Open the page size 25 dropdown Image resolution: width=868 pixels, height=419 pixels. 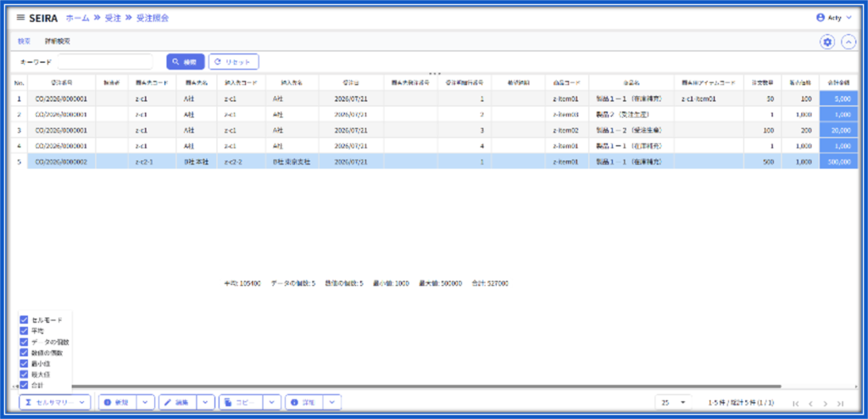(673, 403)
